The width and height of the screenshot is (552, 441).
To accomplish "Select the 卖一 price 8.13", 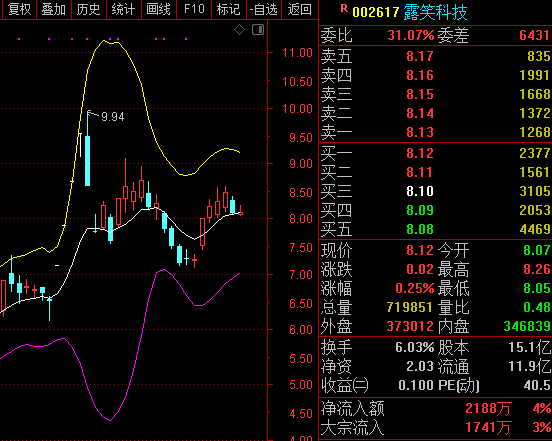I will click(420, 132).
